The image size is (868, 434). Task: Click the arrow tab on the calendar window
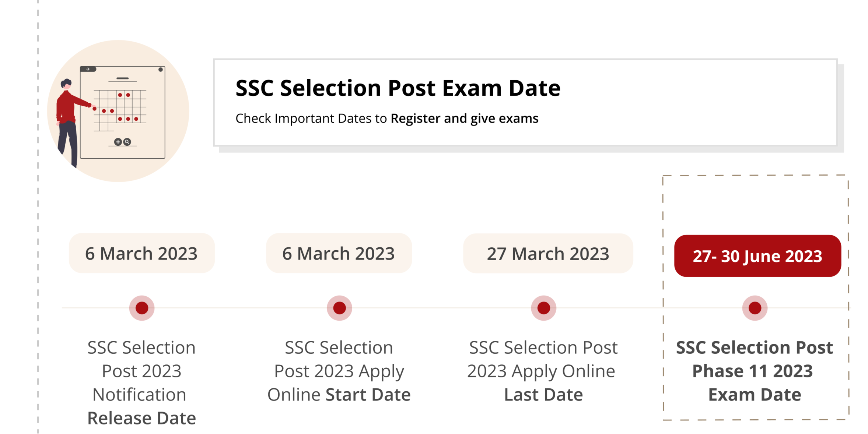pos(88,69)
